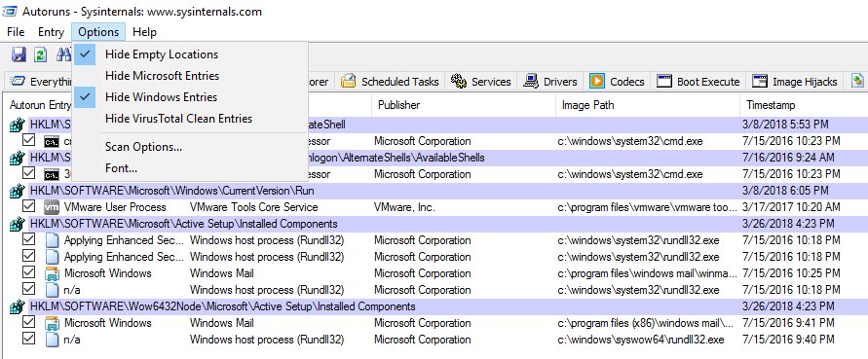868x359 pixels.
Task: Select the Everything tab
Action: point(40,82)
